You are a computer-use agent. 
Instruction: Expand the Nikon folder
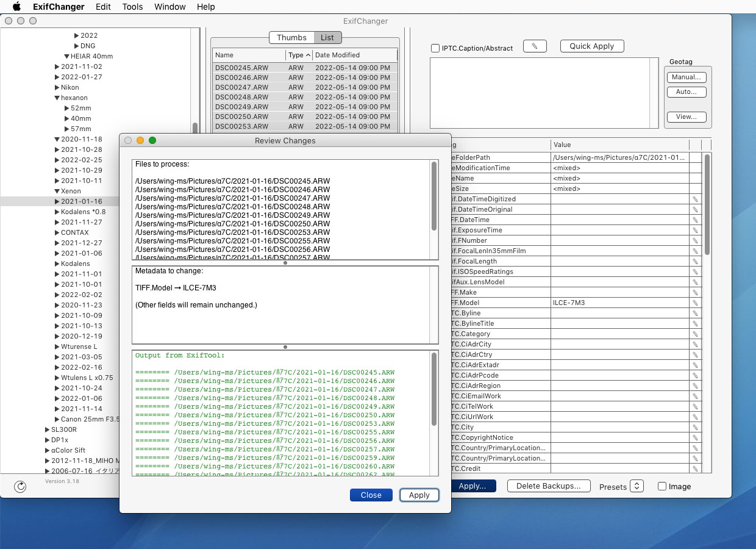pos(57,87)
